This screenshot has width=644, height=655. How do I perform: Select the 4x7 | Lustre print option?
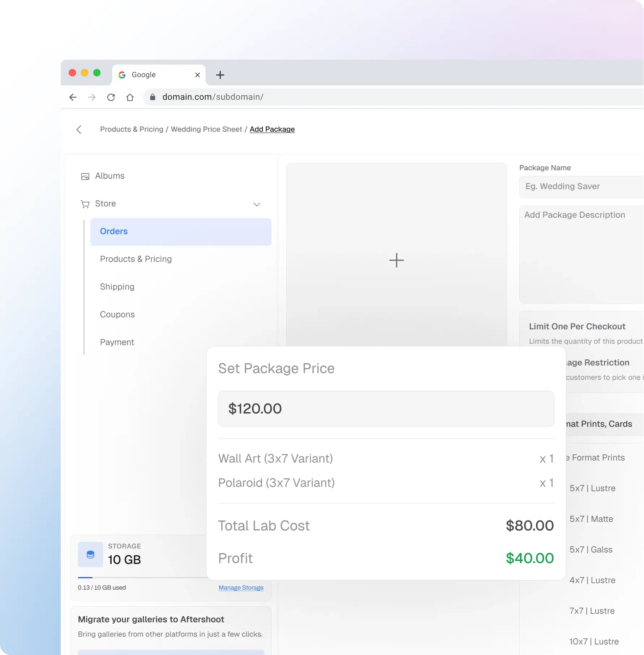[592, 581]
